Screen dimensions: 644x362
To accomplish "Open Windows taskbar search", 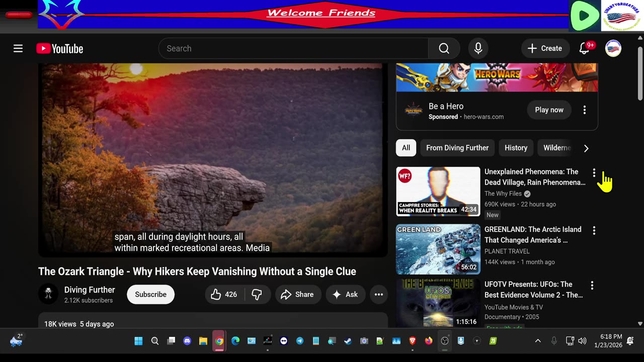I will coord(155,341).
